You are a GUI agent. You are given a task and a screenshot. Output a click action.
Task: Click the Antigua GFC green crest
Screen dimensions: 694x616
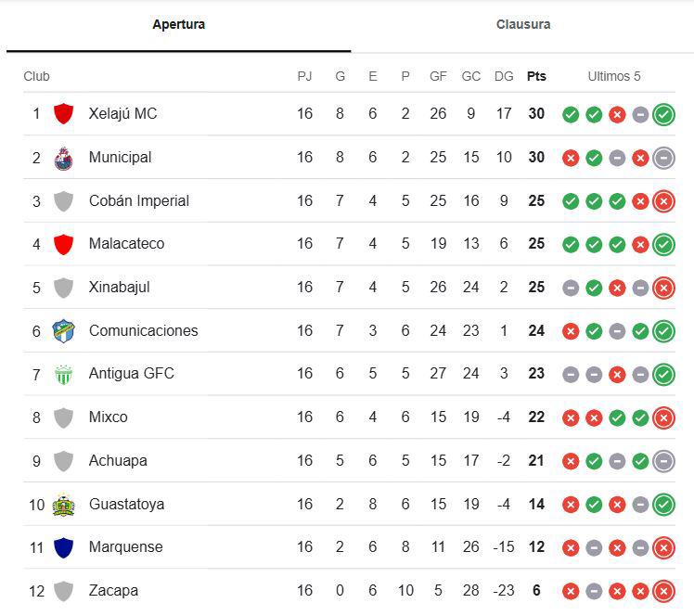(63, 375)
